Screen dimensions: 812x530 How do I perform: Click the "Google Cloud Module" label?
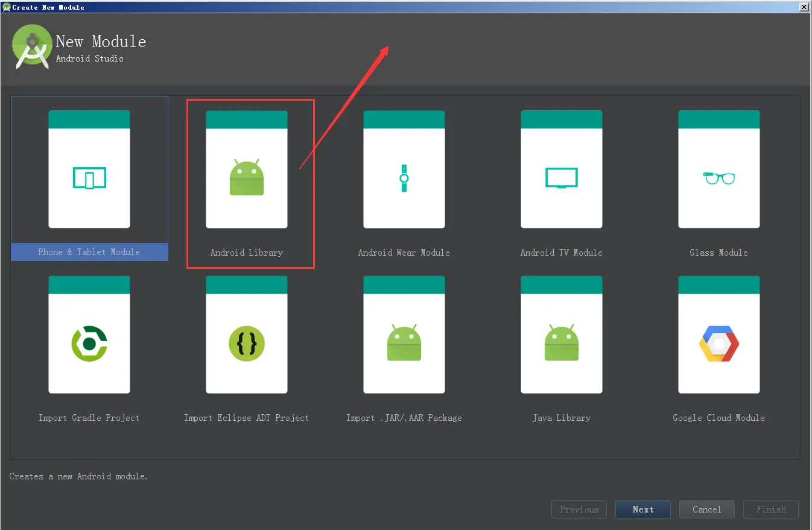(719, 418)
